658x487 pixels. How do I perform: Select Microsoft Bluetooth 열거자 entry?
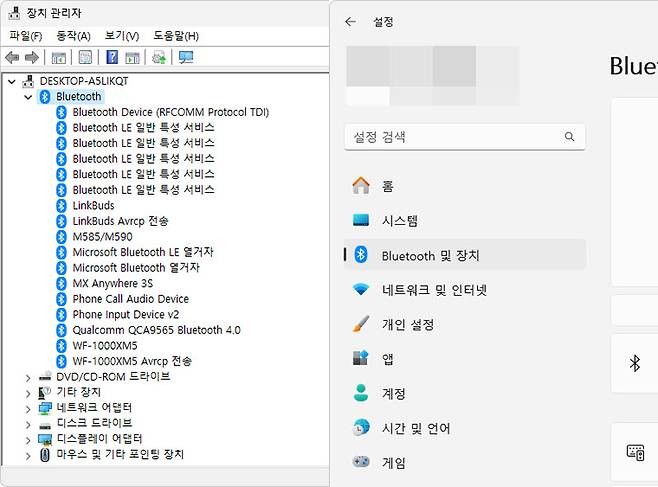(x=136, y=268)
